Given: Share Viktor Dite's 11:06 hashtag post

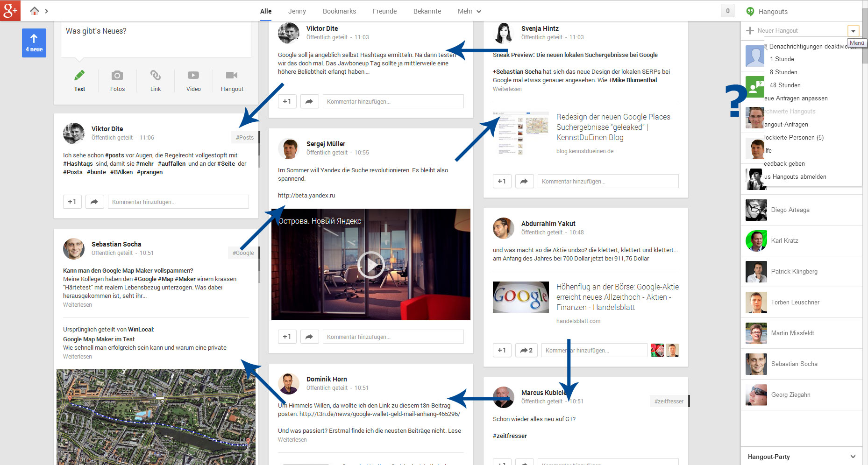Looking at the screenshot, I should (x=94, y=202).
